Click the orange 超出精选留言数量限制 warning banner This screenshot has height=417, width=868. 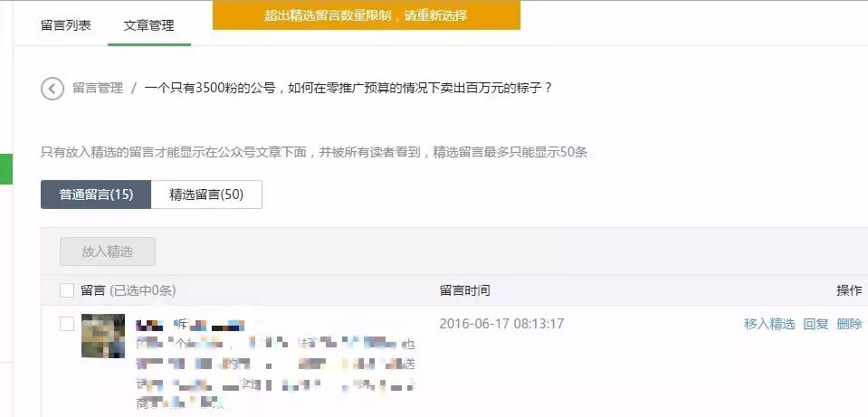[367, 15]
